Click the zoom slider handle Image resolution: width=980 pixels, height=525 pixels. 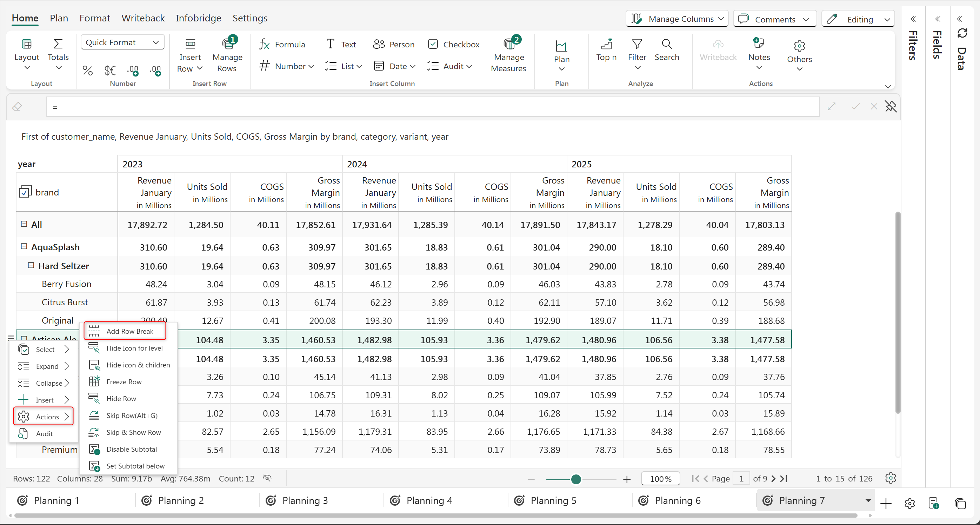click(576, 479)
